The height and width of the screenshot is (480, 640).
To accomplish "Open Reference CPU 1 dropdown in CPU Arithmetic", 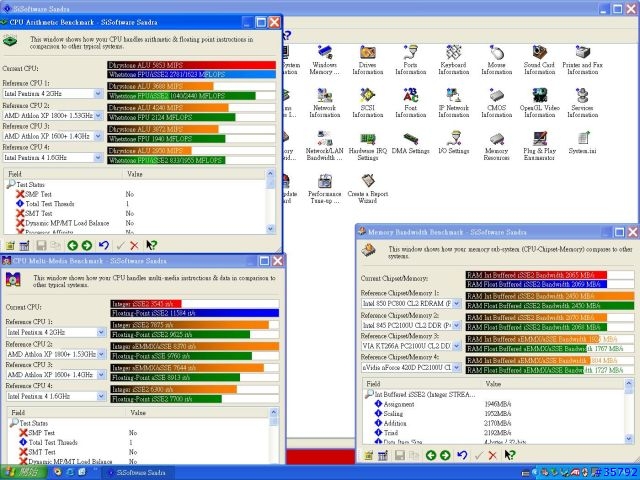I will (98, 93).
